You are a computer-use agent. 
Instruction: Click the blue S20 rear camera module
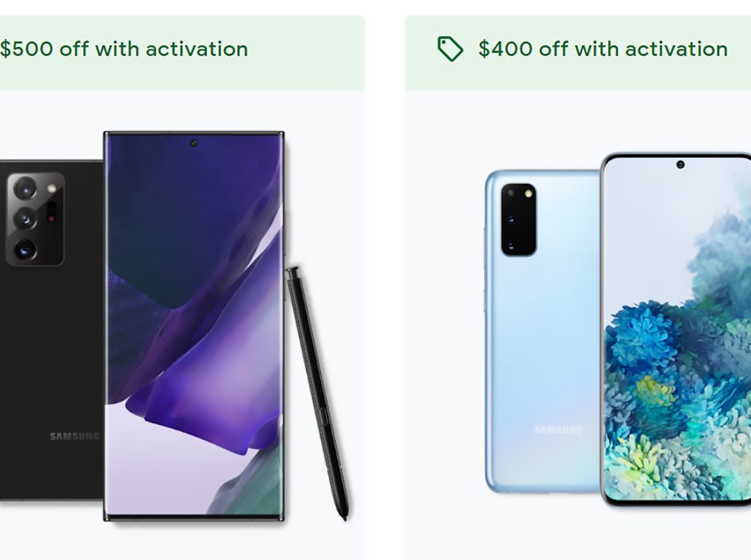[x=519, y=220]
